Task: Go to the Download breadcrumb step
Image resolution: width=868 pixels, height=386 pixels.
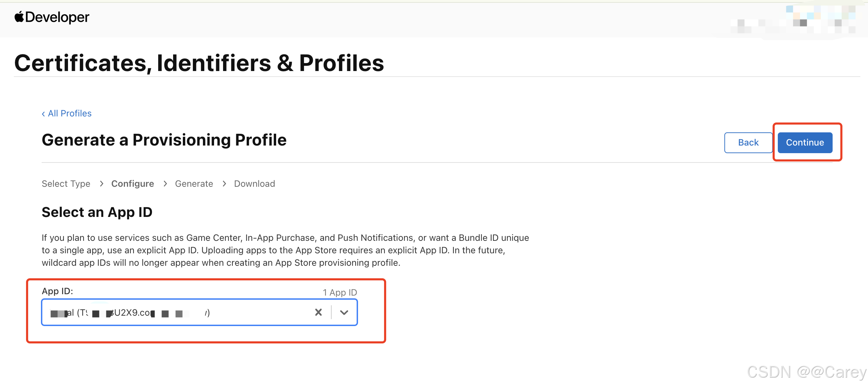Action: pyautogui.click(x=254, y=184)
